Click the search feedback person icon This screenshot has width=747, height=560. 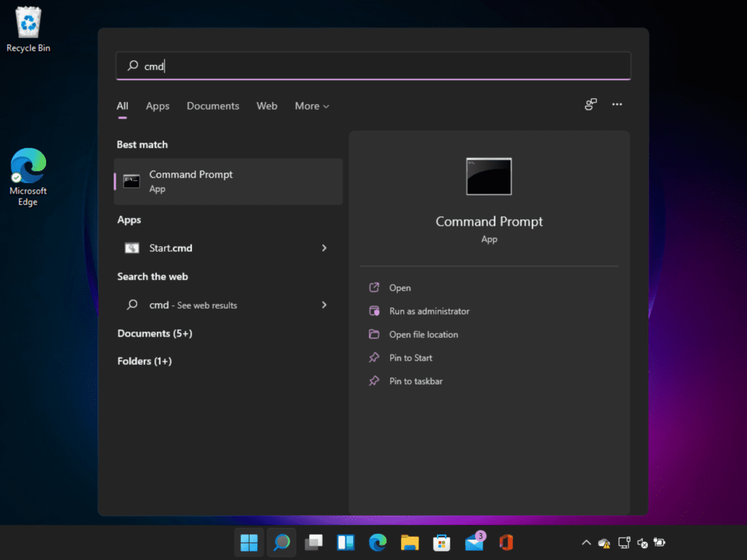tap(591, 104)
